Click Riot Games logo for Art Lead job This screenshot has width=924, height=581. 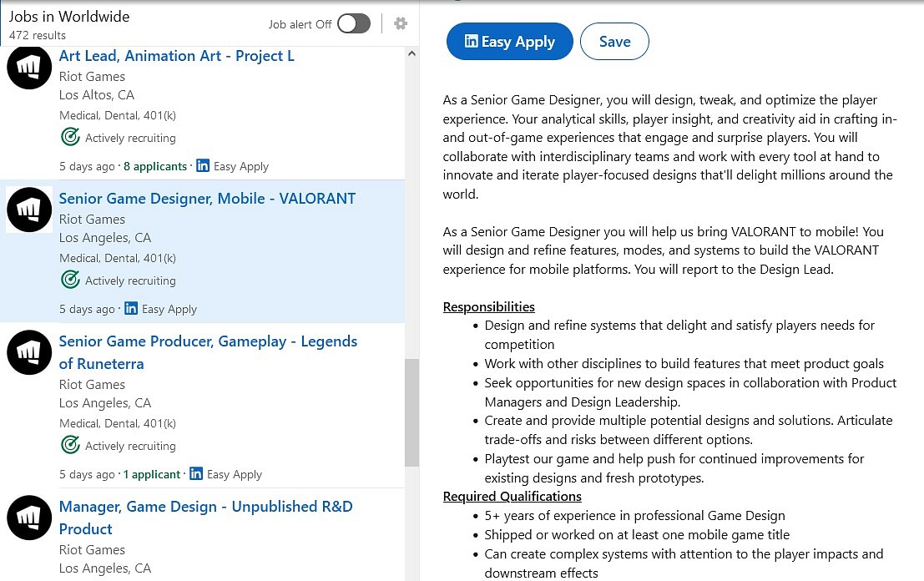[29, 67]
